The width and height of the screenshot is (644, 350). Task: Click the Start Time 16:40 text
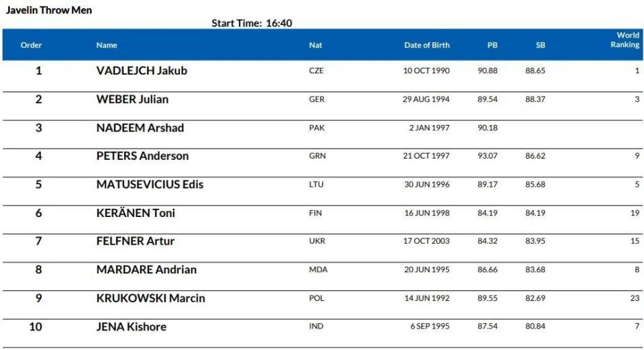click(252, 23)
